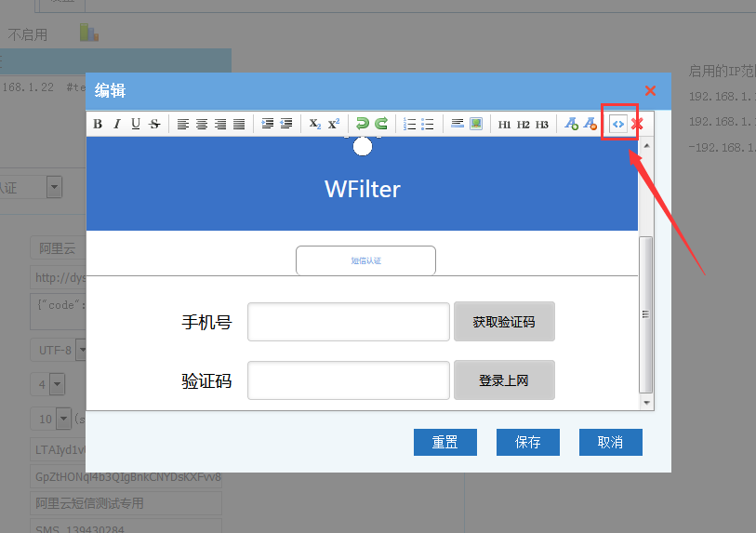This screenshot has width=756, height=533.
Task: Switch to HTML source view
Action: tap(617, 124)
